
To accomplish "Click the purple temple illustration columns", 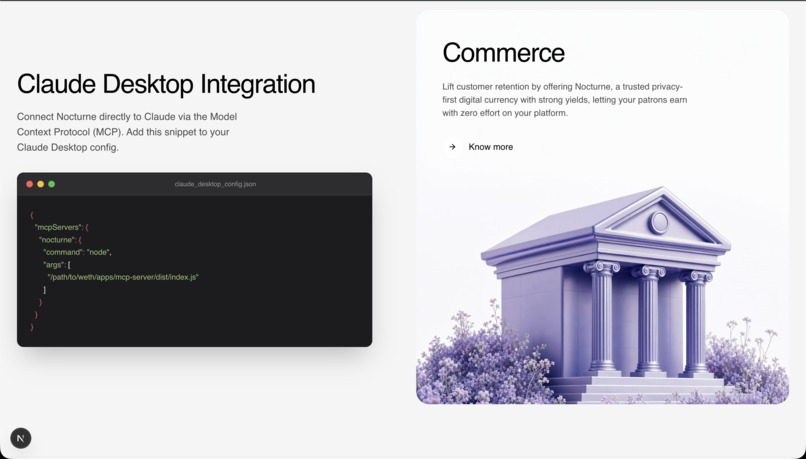I will [649, 319].
